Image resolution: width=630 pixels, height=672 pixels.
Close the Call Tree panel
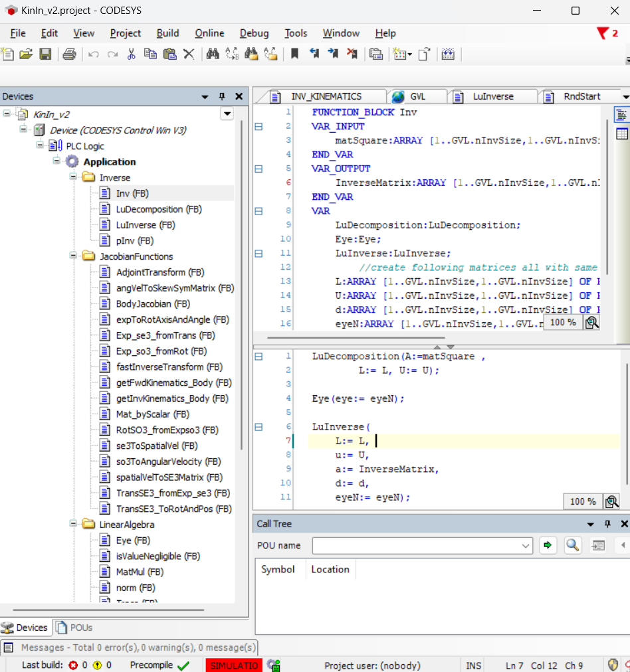click(x=625, y=524)
